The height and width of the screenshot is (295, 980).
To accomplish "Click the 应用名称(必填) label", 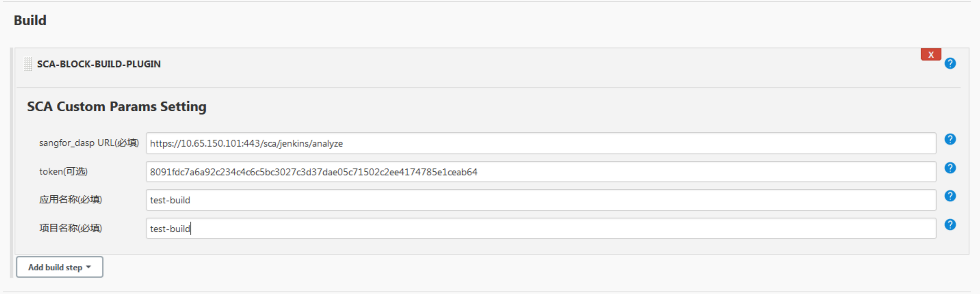I will click(x=70, y=200).
